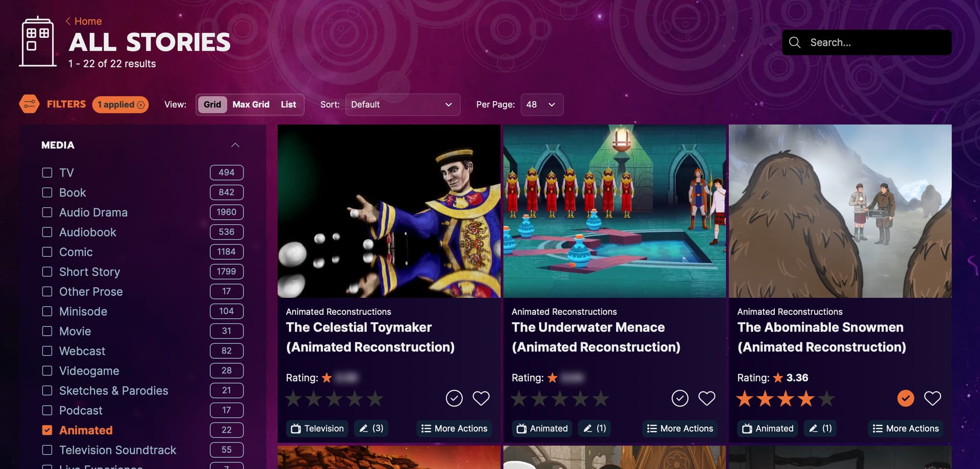
Task: Set Abominable Snowmen rating to five stars
Action: pyautogui.click(x=826, y=398)
